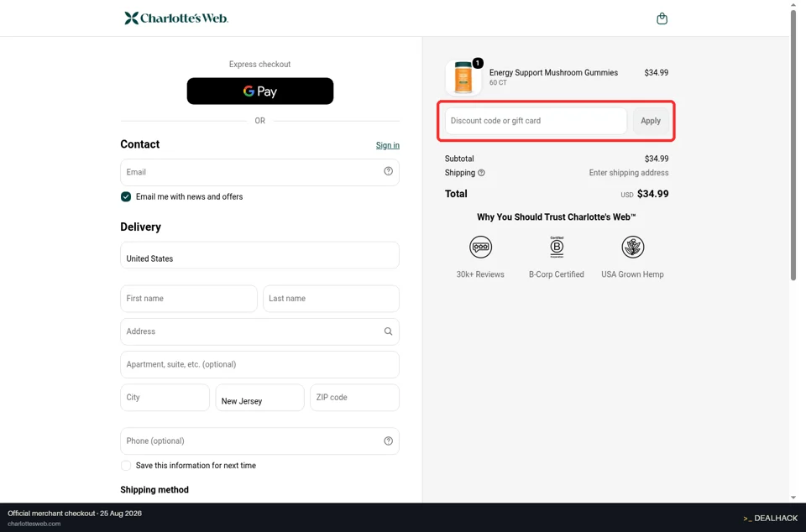Open the United States country dropdown
Image resolution: width=806 pixels, height=532 pixels.
coord(259,255)
